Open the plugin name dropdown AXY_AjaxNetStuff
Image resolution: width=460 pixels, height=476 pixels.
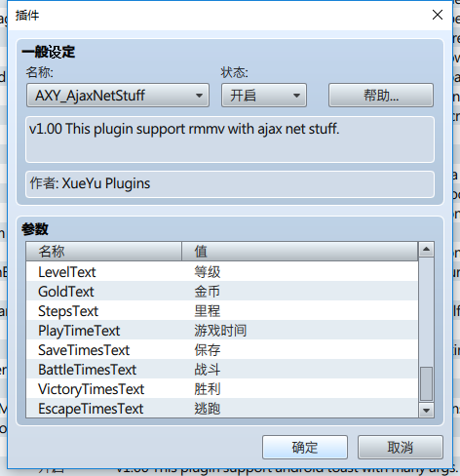(x=118, y=96)
